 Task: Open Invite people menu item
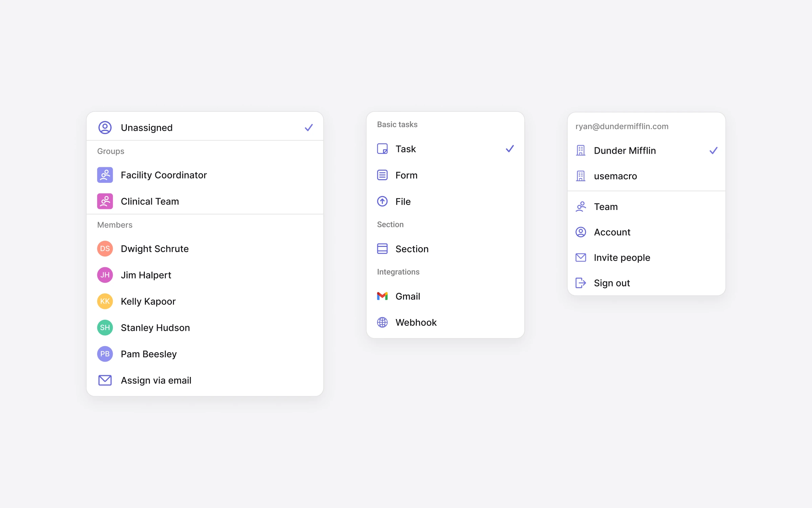[646, 257]
